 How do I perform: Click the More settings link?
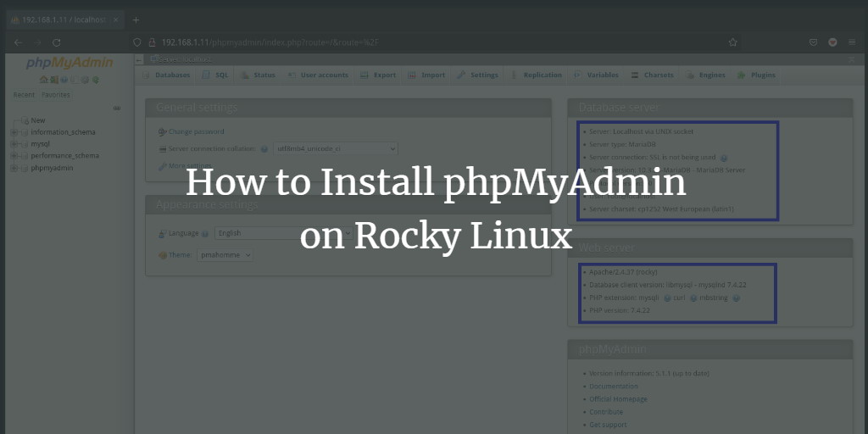pyautogui.click(x=190, y=166)
